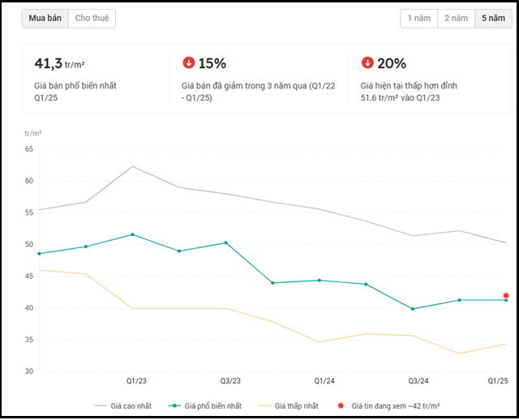The image size is (519, 420).
Task: Click teal data point at Q3/24
Action: tap(413, 309)
